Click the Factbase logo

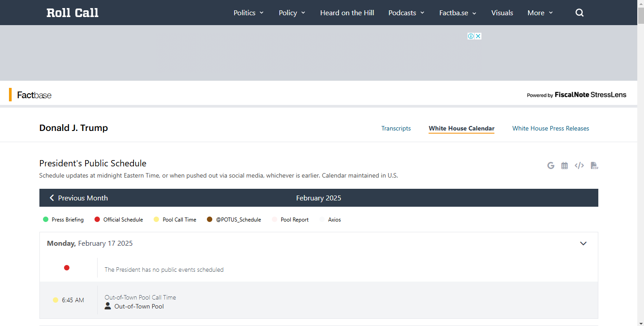(x=34, y=95)
